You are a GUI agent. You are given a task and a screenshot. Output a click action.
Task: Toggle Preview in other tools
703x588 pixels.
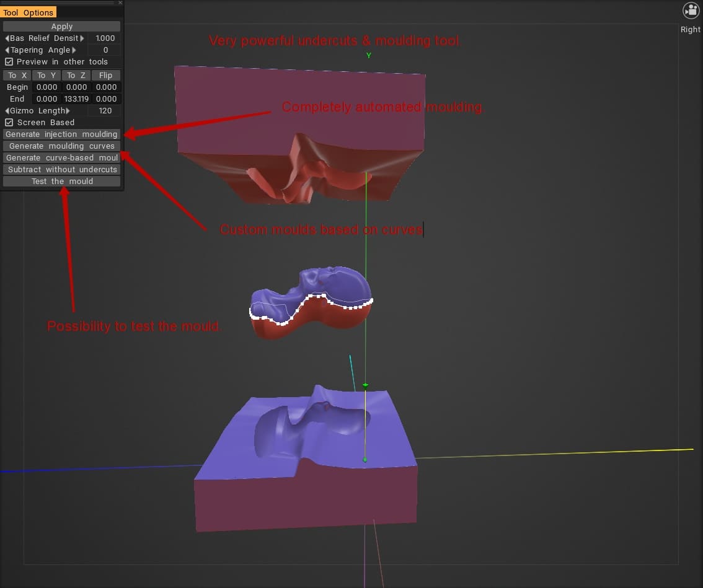click(8, 61)
